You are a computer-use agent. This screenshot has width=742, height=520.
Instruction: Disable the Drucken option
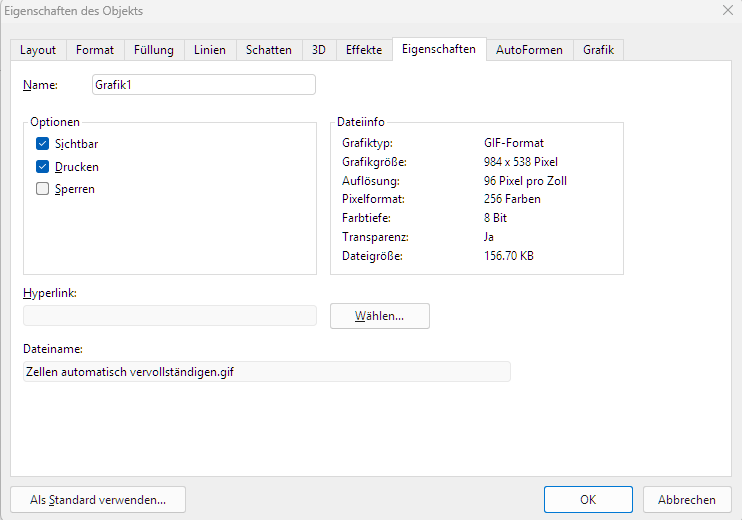(x=43, y=167)
